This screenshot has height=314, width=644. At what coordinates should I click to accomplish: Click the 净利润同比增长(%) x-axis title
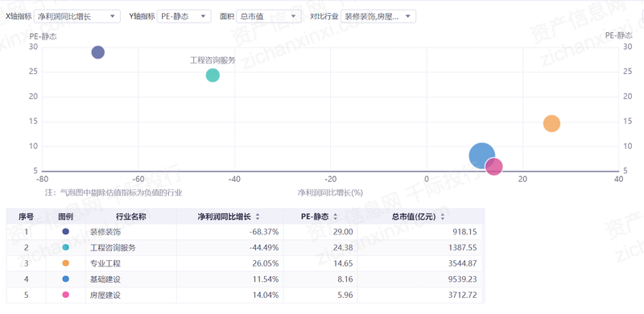(330, 192)
